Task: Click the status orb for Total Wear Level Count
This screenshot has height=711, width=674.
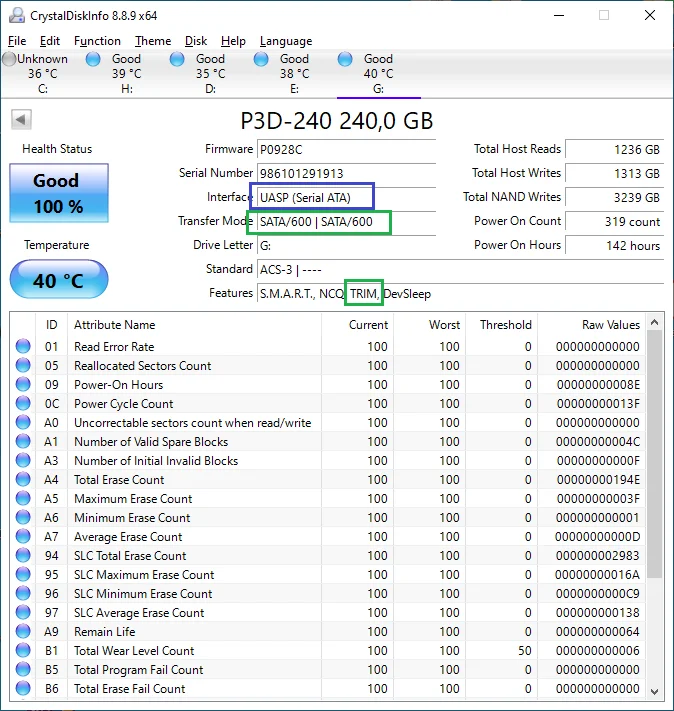Action: point(23,651)
